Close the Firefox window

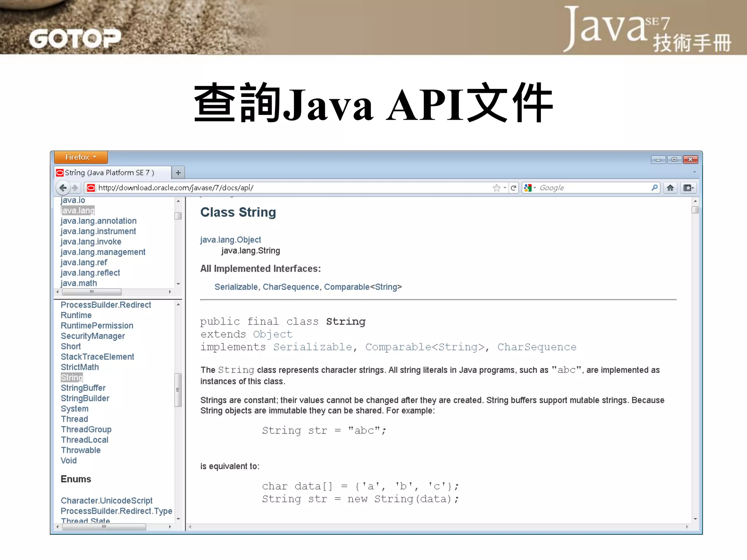(x=690, y=160)
